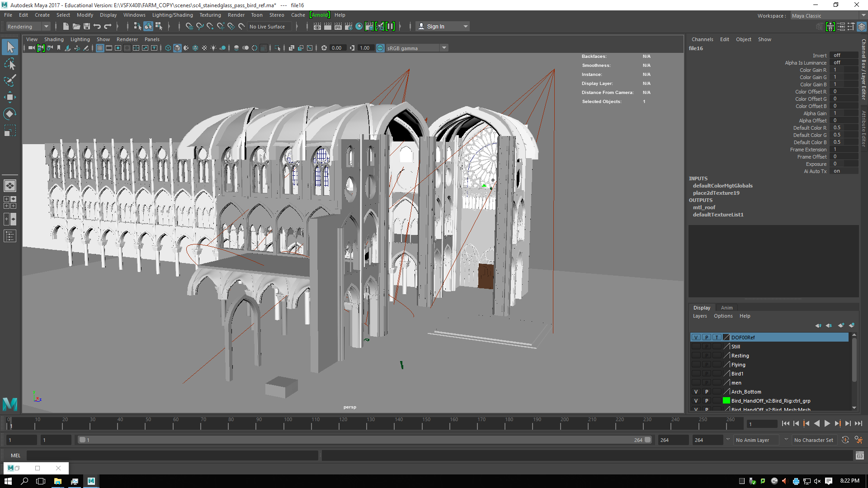The height and width of the screenshot is (488, 868).
Task: Toggle visibility V of Arch_Bottom layer
Action: point(696,392)
